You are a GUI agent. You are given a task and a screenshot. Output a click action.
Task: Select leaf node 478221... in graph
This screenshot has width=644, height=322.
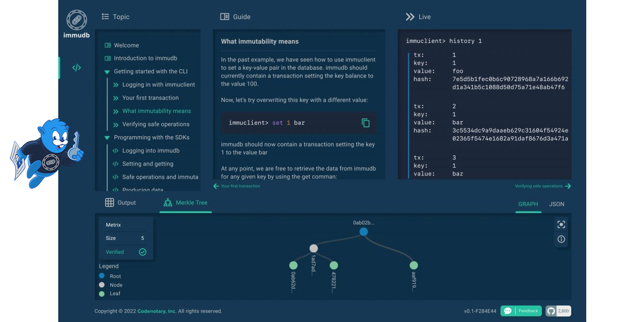pyautogui.click(x=334, y=265)
